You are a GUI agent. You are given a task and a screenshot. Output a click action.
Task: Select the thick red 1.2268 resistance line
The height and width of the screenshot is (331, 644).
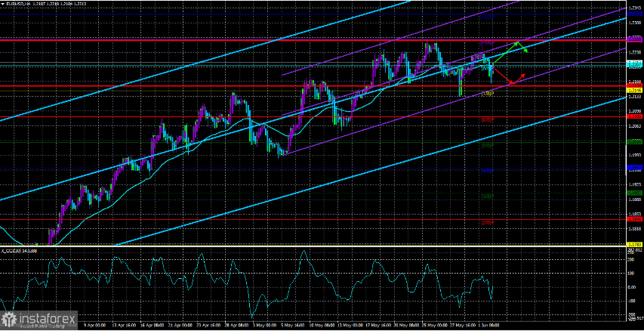(x=313, y=40)
